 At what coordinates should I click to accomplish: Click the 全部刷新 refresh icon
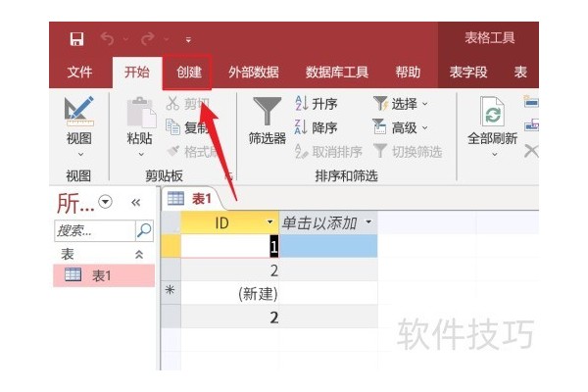tap(492, 112)
